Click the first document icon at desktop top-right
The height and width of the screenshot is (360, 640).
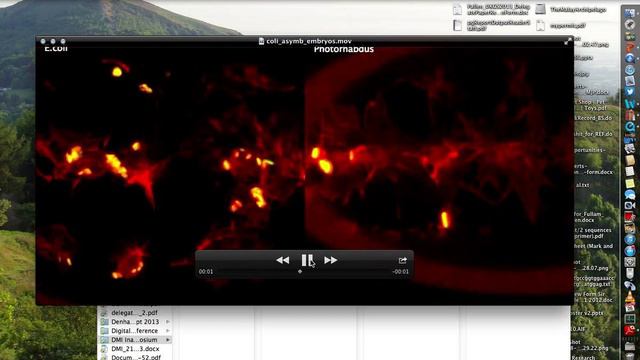458,9
